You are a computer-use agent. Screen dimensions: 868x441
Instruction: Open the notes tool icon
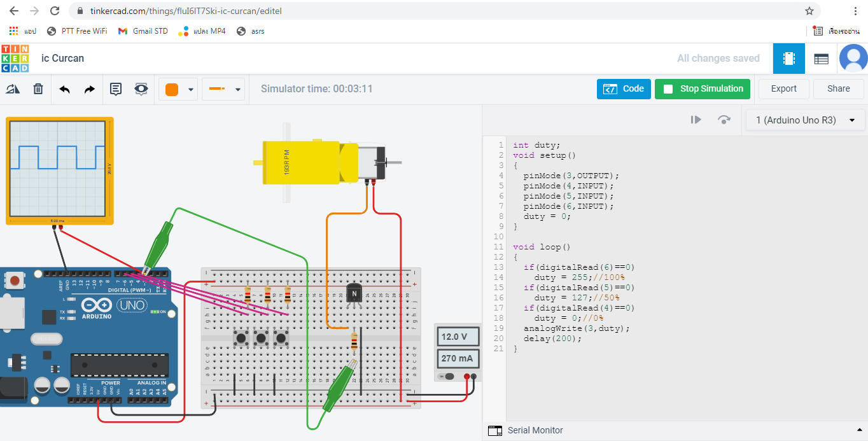(x=116, y=89)
